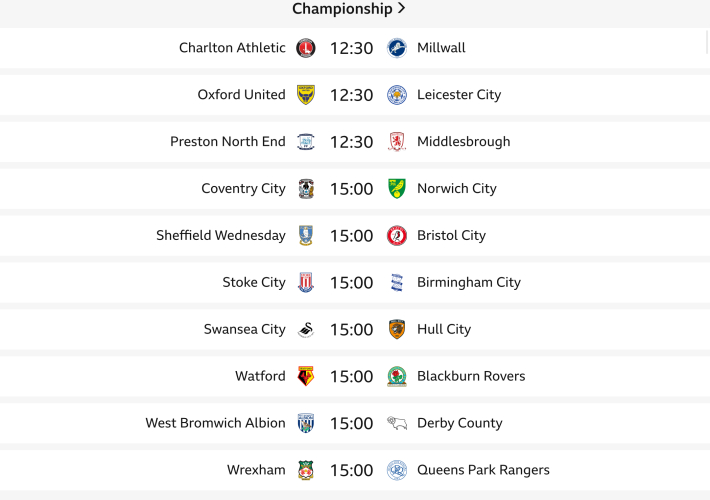
Task: Click the Swansea City swan badge
Action: tap(306, 330)
